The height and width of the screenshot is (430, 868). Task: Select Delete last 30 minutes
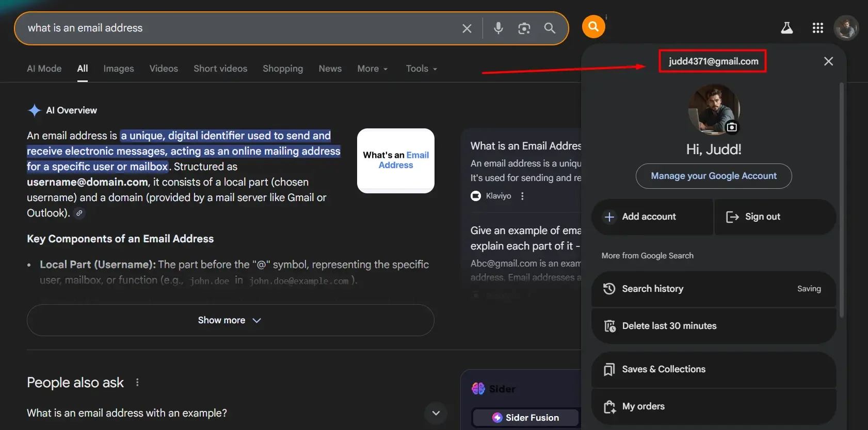click(x=714, y=326)
